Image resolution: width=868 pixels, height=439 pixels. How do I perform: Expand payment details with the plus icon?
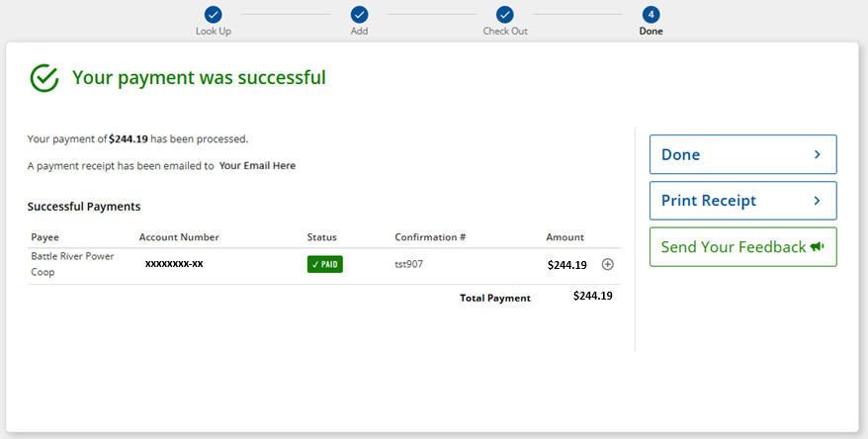point(607,265)
